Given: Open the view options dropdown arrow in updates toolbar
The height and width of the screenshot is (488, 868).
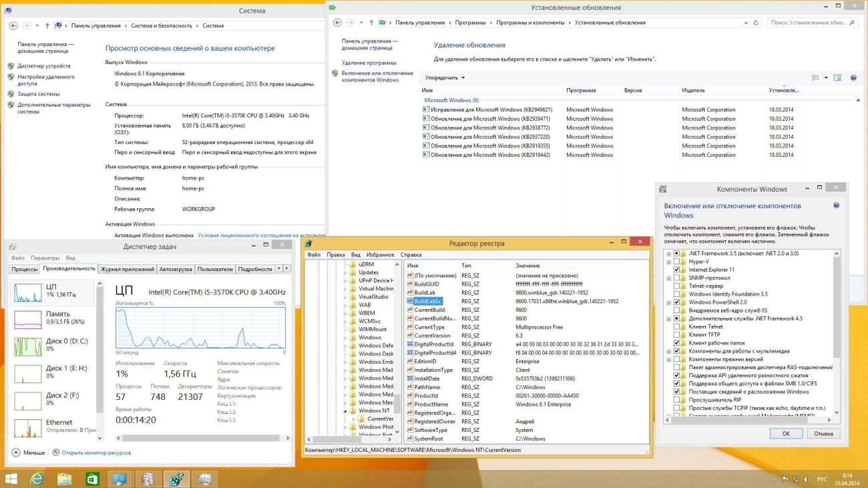Looking at the screenshot, I should click(x=826, y=77).
